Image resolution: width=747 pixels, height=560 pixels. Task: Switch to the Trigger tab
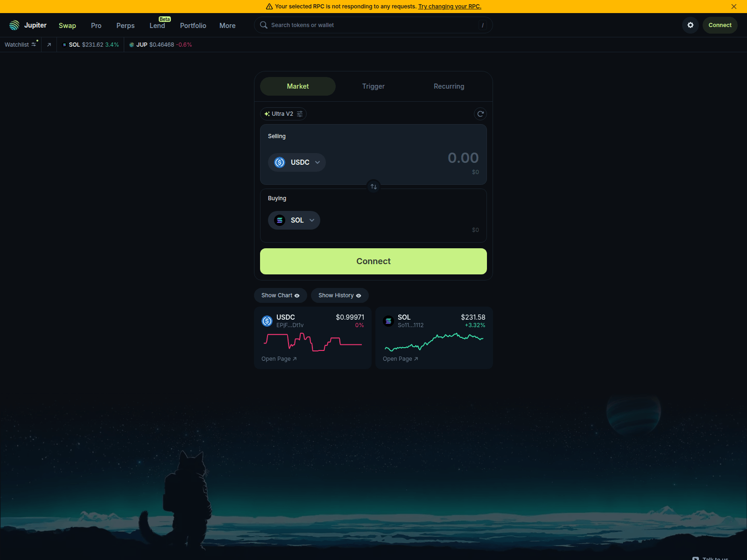373,86
